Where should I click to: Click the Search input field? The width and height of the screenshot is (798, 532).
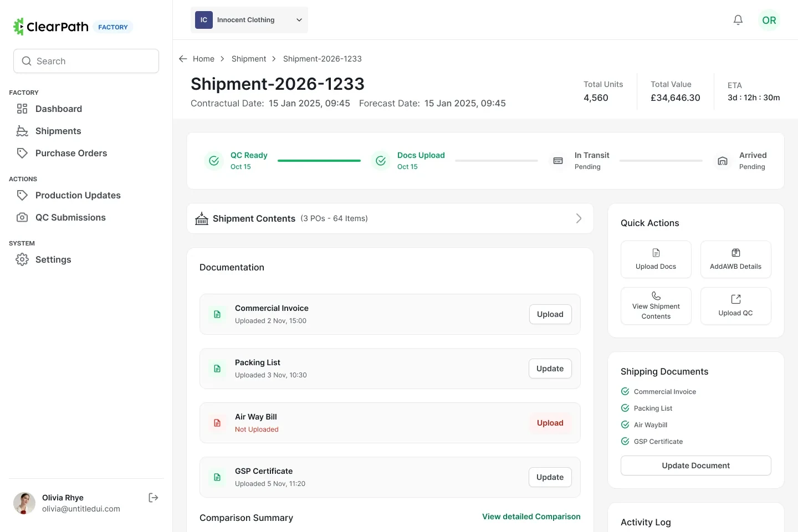click(x=86, y=61)
